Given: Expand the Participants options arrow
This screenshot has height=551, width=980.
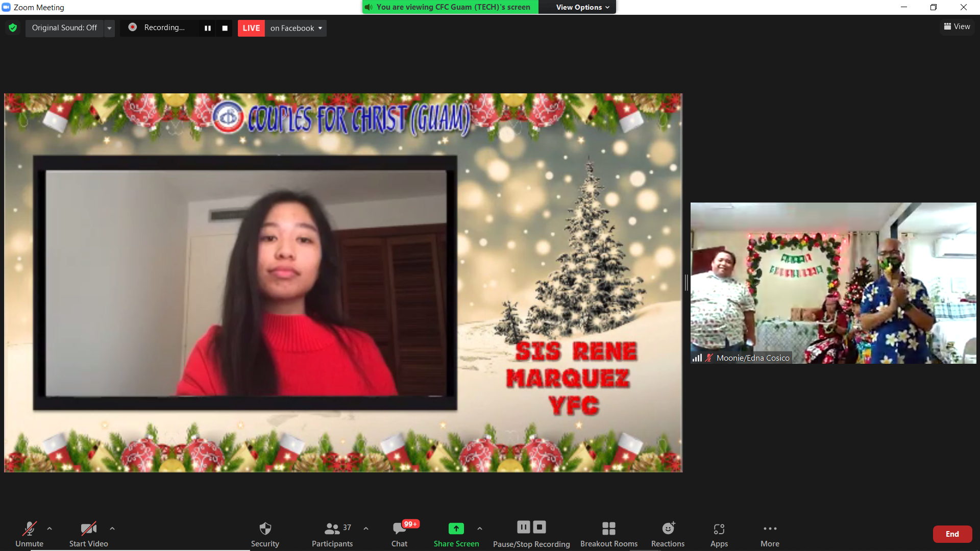Looking at the screenshot, I should click(366, 529).
